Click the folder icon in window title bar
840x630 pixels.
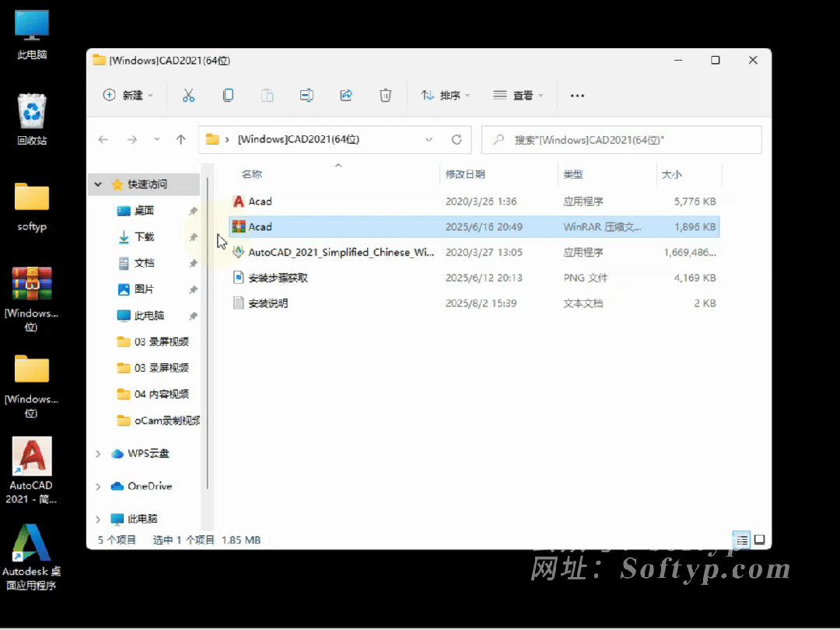click(99, 60)
